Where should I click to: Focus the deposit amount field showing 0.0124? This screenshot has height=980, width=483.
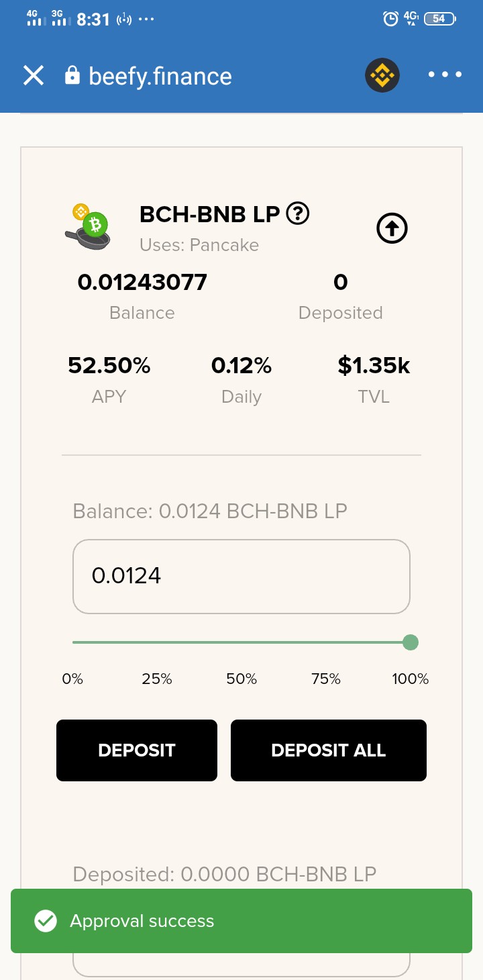[241, 577]
